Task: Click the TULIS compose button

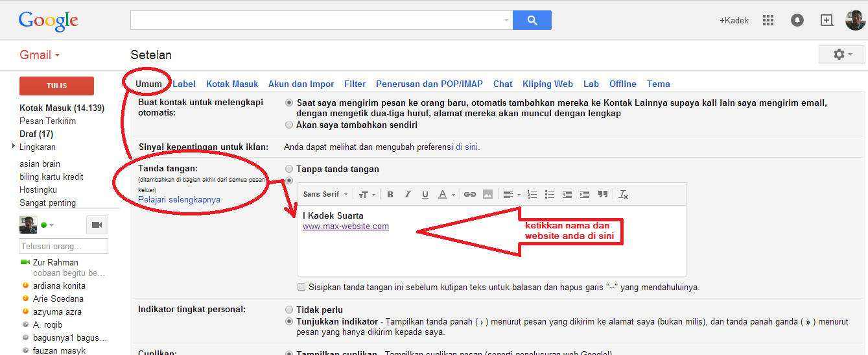Action: pos(56,86)
